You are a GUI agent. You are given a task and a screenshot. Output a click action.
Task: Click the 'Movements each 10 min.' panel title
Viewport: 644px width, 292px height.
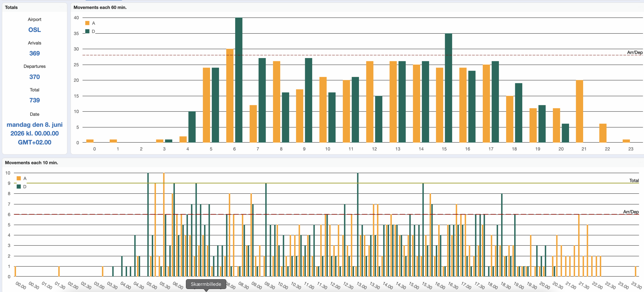tap(31, 163)
